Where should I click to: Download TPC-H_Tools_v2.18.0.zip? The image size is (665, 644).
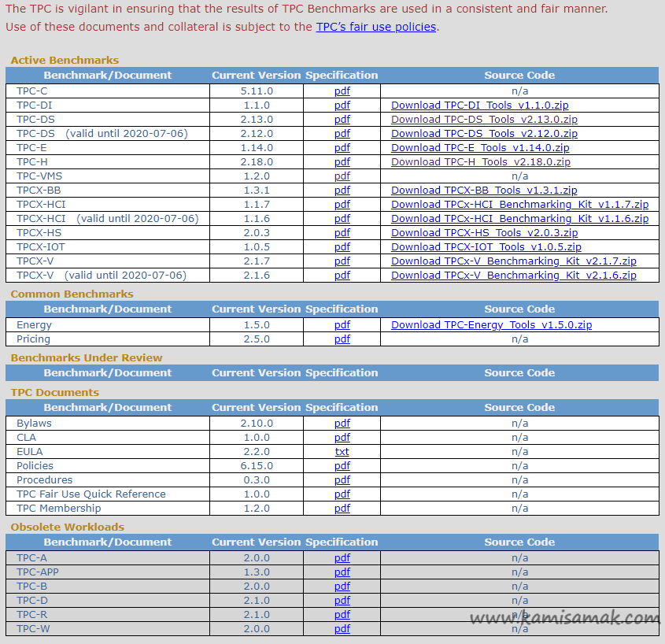(481, 161)
